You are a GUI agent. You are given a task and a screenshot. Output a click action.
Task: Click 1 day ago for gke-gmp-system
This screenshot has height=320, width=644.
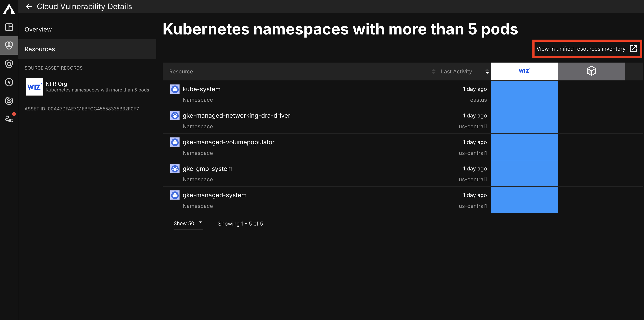coord(475,169)
